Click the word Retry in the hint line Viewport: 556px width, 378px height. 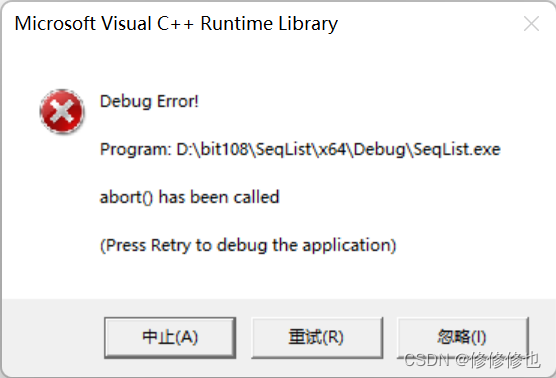coord(171,245)
